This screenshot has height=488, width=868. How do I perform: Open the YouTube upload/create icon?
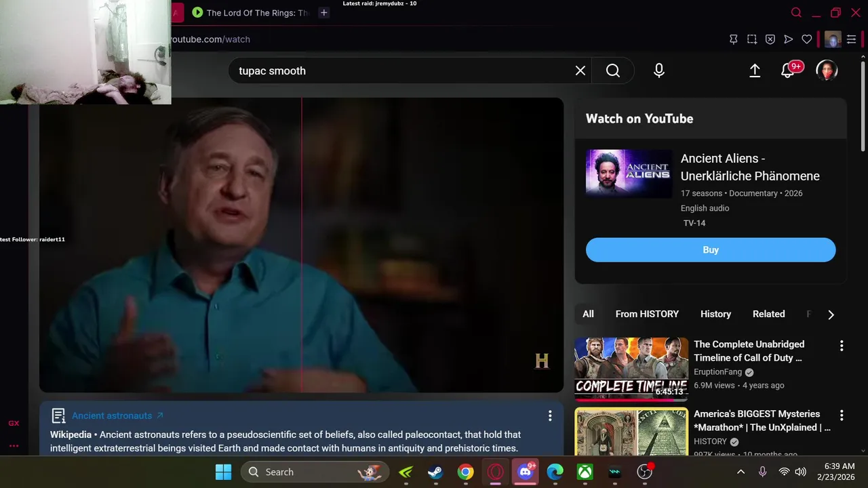(755, 70)
